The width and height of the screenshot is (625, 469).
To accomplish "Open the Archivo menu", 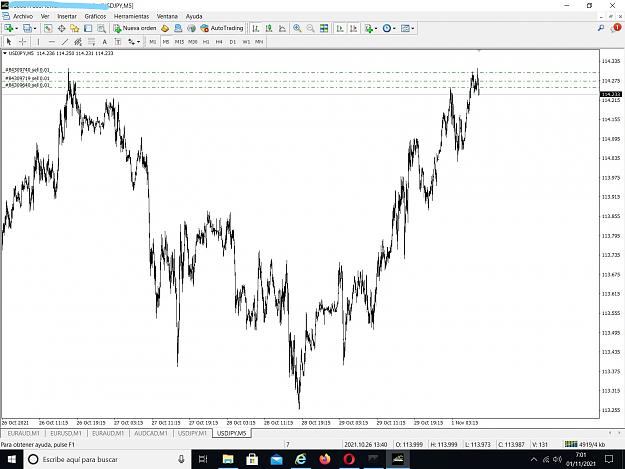I will pos(23,16).
